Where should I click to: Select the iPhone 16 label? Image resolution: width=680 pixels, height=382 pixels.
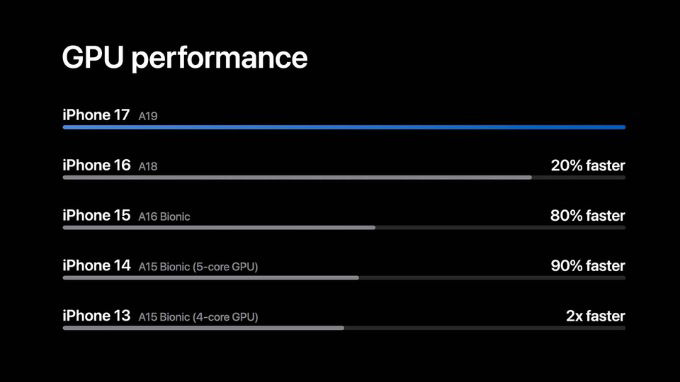97,165
